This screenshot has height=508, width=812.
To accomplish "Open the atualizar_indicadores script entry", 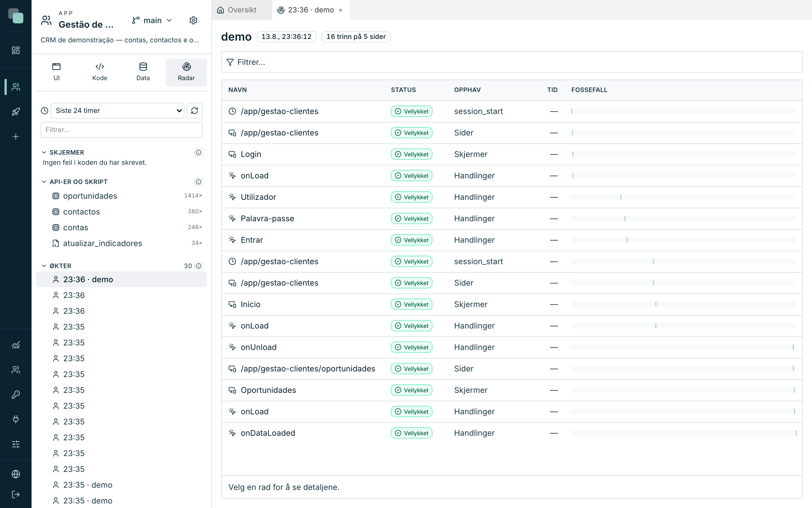I will click(122, 243).
